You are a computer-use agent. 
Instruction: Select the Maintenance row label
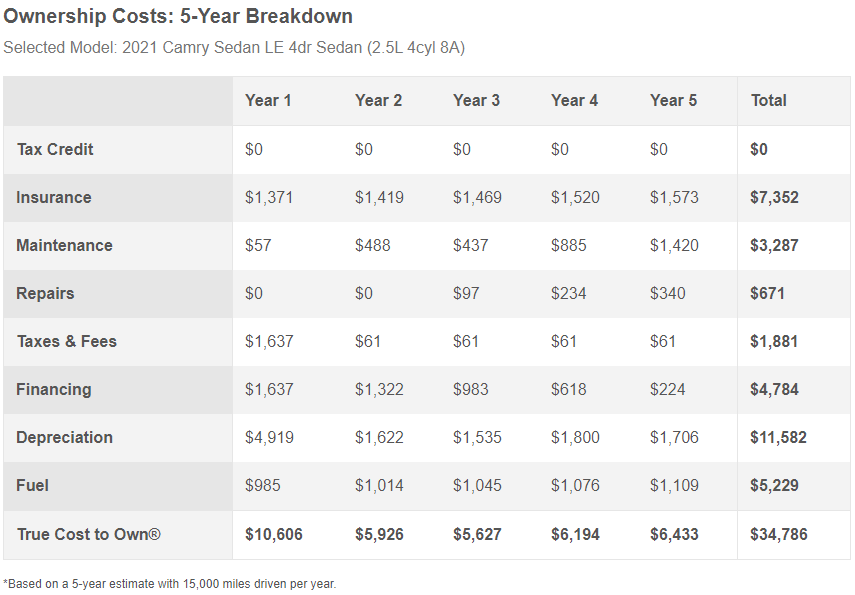click(x=64, y=245)
